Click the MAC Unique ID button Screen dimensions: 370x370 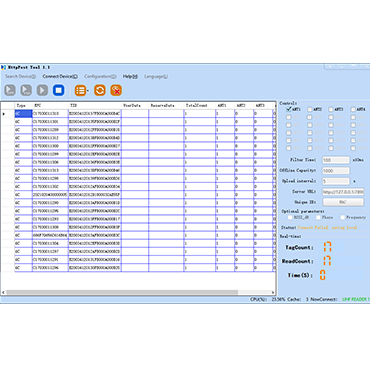tap(343, 202)
